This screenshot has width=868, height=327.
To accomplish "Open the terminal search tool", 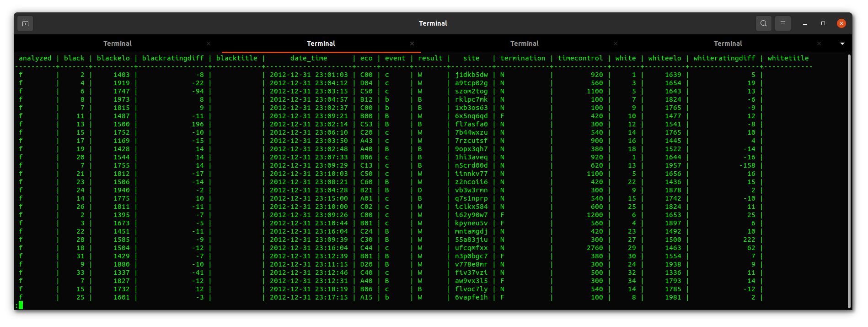I will 763,23.
